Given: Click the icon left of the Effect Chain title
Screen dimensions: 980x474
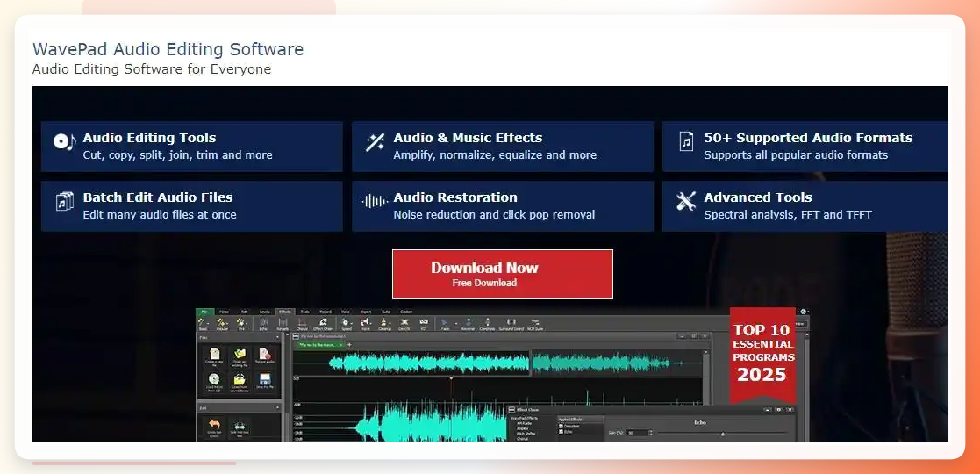Looking at the screenshot, I should coord(511,410).
